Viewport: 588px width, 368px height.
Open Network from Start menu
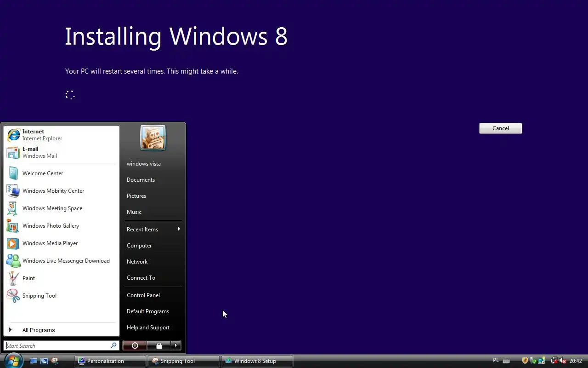(153, 261)
